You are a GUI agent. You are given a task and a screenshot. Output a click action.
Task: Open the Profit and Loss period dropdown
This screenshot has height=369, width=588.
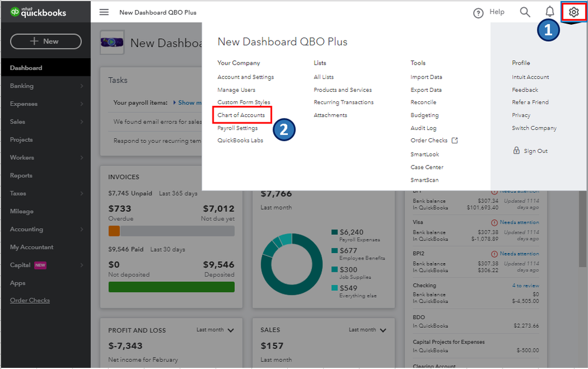pos(230,330)
